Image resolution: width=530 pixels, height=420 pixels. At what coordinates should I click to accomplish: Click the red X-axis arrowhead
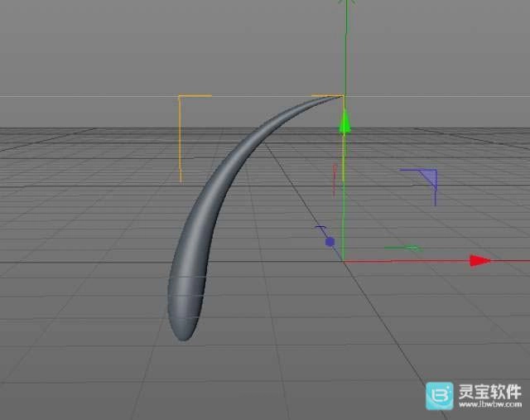(479, 261)
